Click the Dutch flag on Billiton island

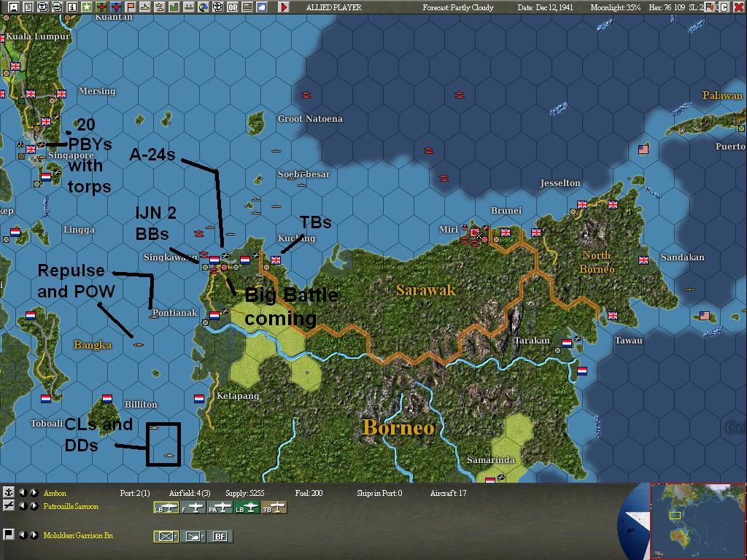pos(107,398)
